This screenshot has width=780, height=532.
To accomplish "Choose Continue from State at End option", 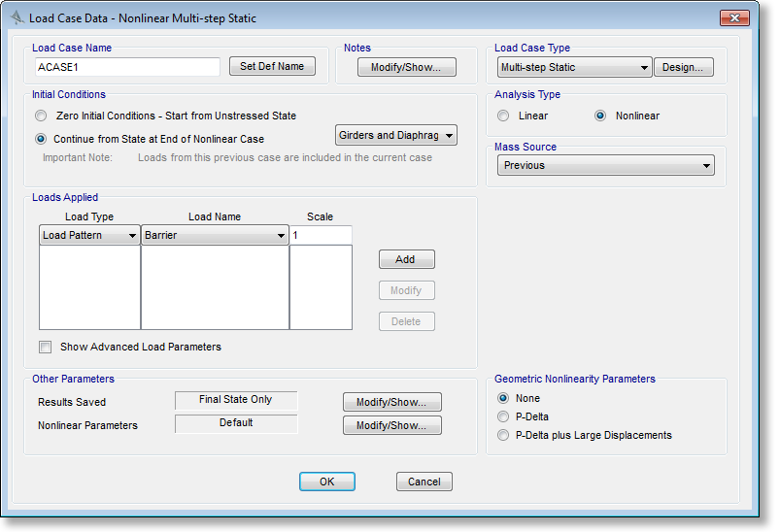I will [x=41, y=139].
